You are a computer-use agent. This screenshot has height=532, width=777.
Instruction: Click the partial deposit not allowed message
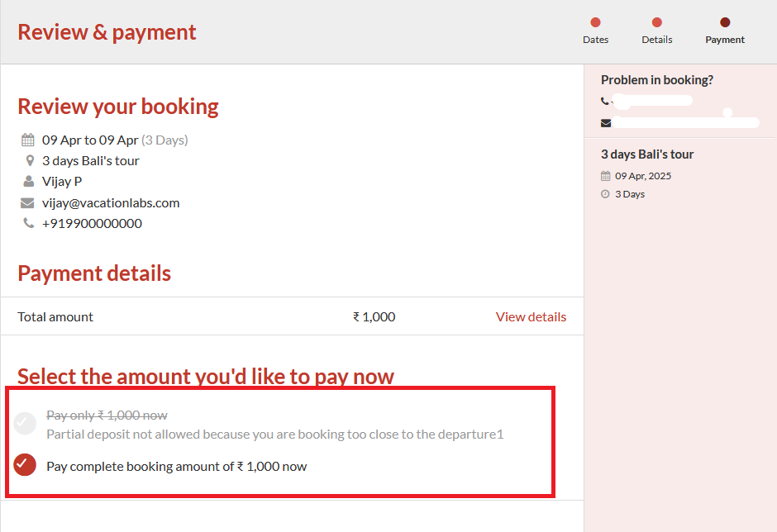(274, 434)
